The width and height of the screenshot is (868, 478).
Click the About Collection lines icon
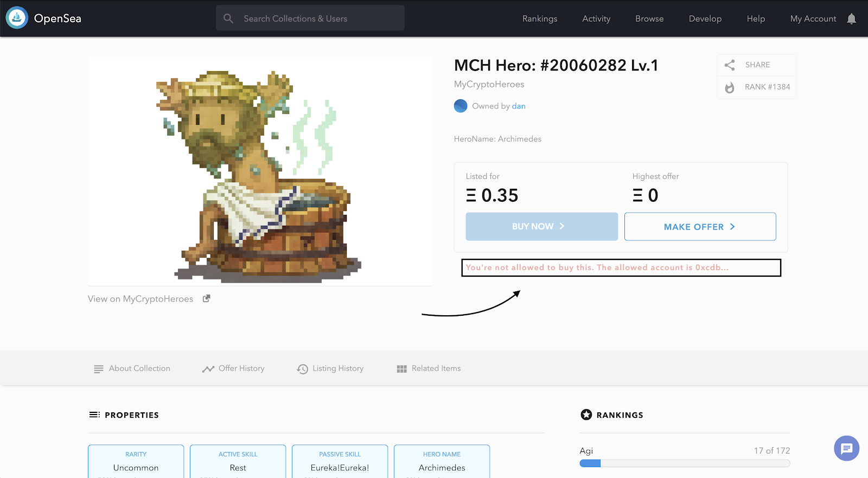coord(98,369)
